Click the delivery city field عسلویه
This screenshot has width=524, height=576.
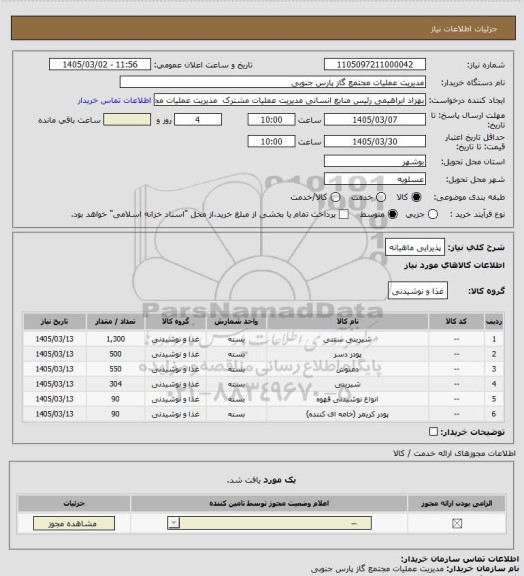click(x=375, y=179)
